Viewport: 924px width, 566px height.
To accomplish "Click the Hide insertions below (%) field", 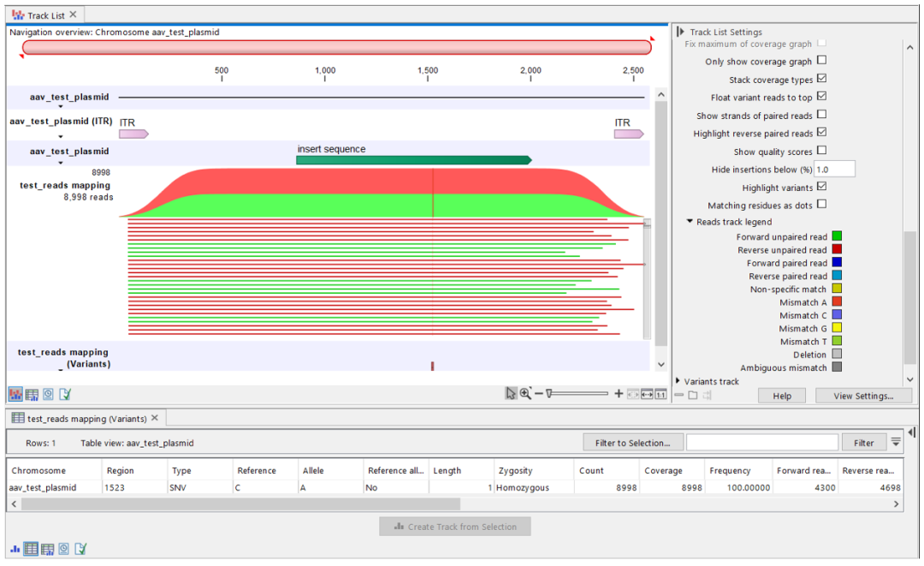I will coord(834,170).
